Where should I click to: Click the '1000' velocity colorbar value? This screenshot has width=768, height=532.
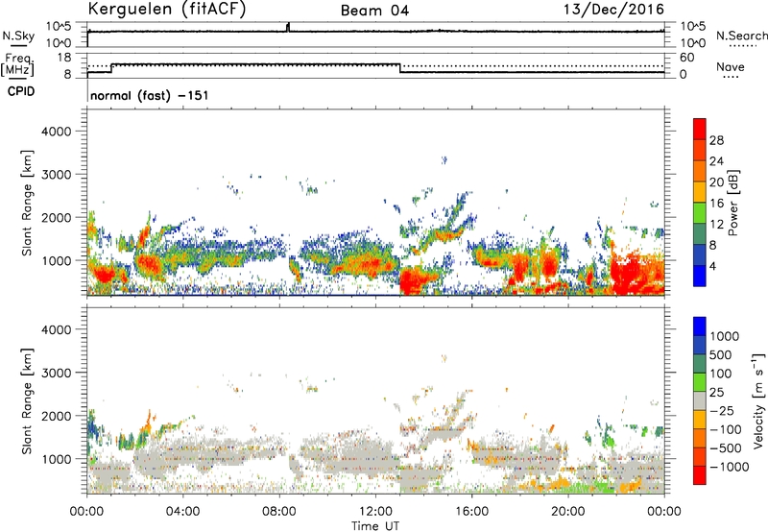tap(725, 336)
